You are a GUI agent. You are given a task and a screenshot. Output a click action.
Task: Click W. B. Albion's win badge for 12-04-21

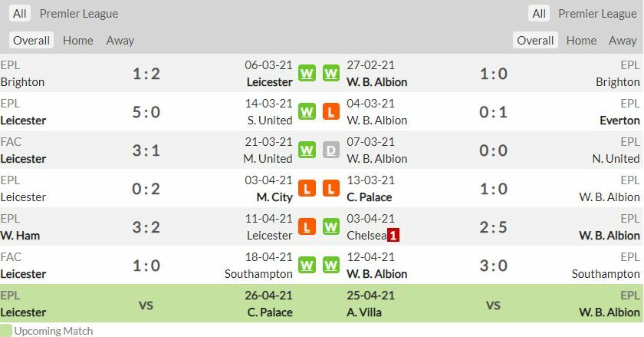tap(331, 266)
